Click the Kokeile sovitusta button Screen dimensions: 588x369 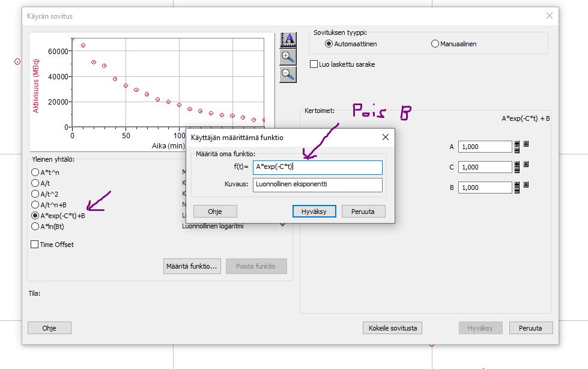pos(392,328)
